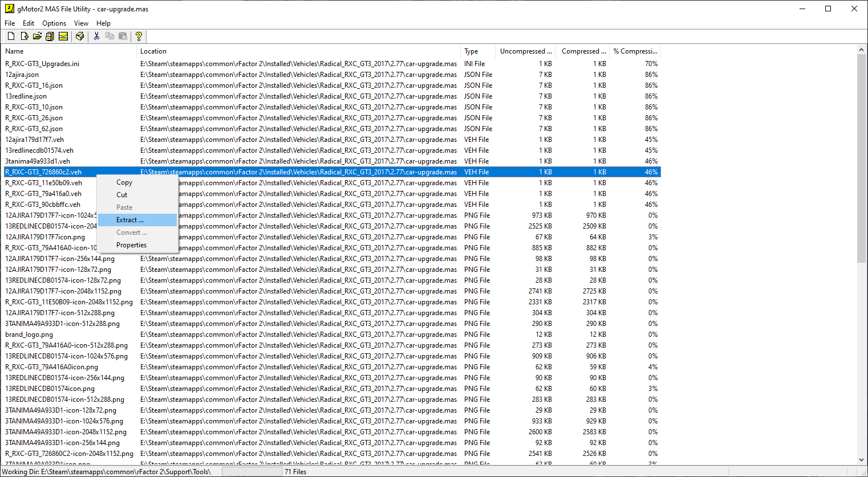Click the New file toolbar icon
This screenshot has width=868, height=477.
11,36
